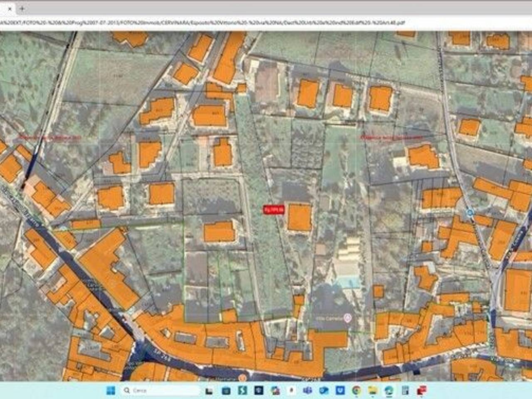
Task: Open the blue shield app in taskbar
Action: click(340, 391)
